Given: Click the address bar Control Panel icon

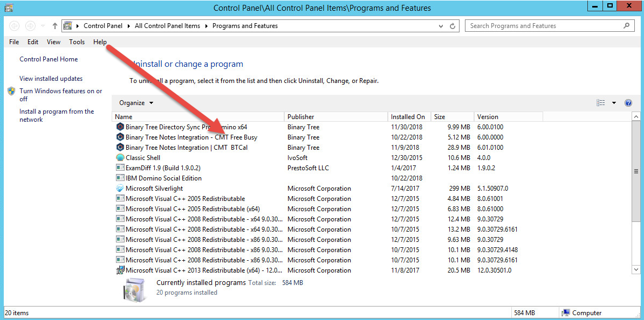Looking at the screenshot, I should tap(67, 26).
